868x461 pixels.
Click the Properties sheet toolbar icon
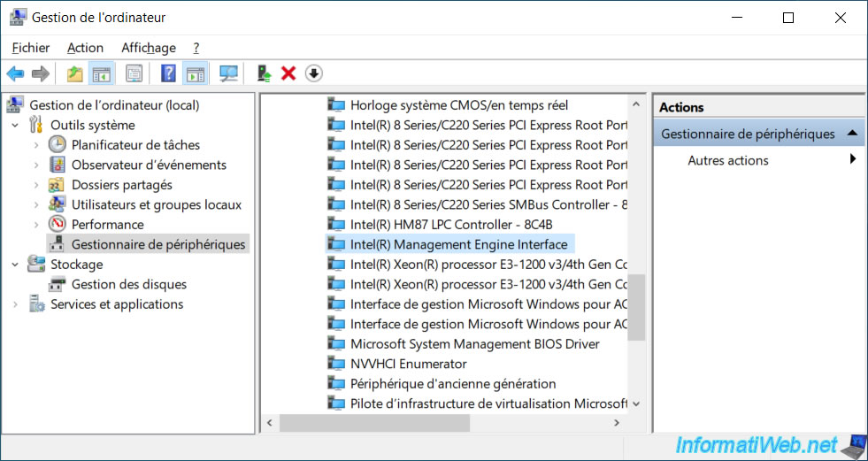pyautogui.click(x=134, y=73)
